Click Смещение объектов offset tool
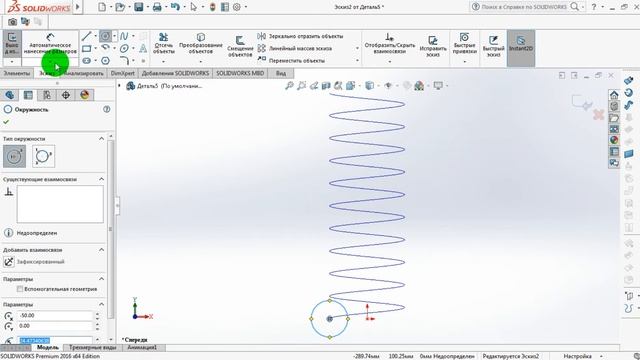 coord(240,46)
